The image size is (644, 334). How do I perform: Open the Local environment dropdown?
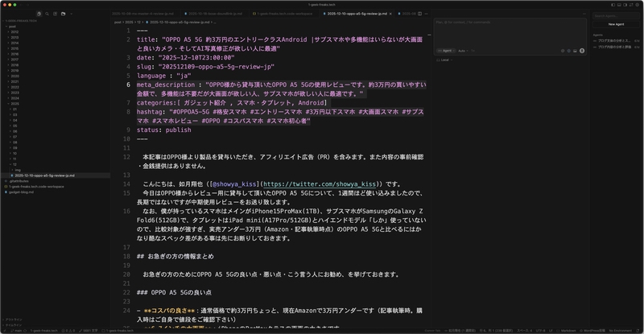[444, 60]
